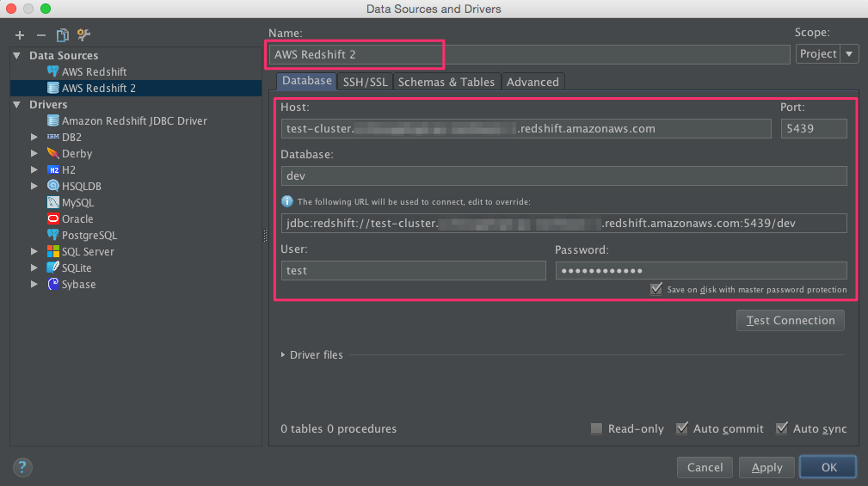Click the HSQLDB driver icon

[53, 186]
